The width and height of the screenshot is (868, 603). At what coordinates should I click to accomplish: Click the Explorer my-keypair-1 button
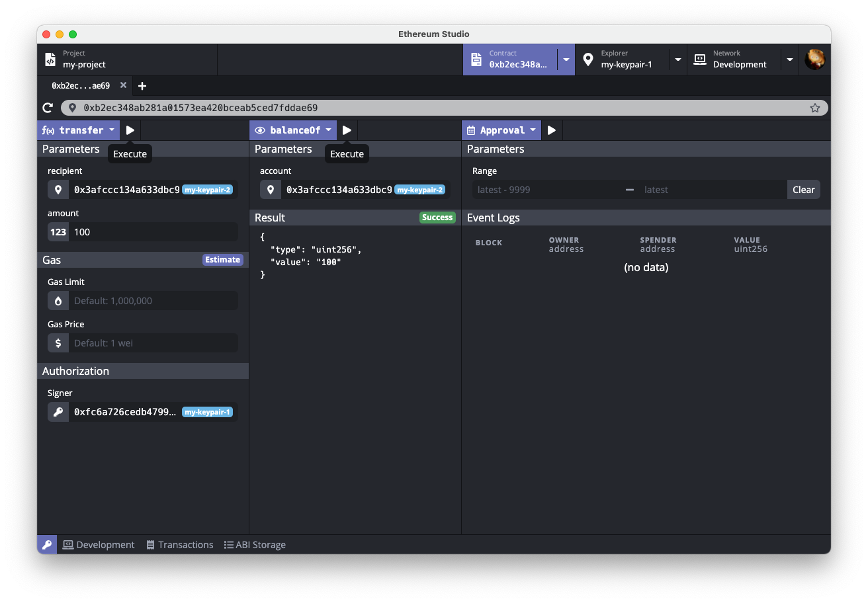(622, 60)
